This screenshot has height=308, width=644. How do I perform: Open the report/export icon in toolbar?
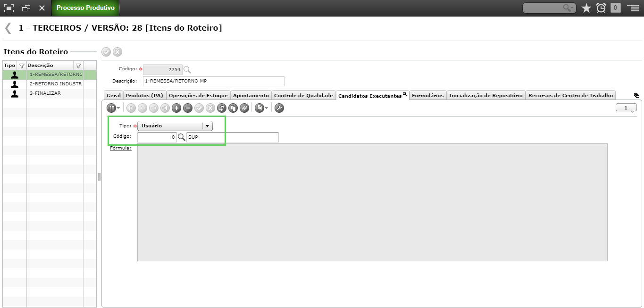click(x=259, y=108)
